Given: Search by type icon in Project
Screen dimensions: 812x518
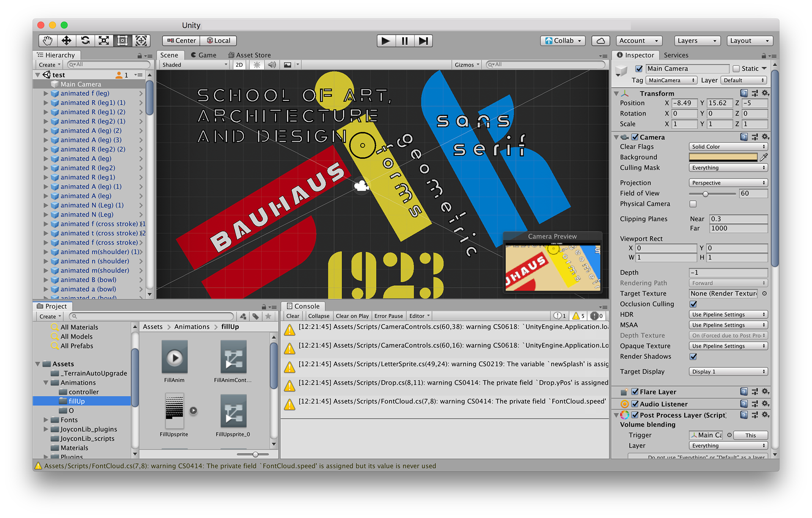Looking at the screenshot, I should [x=243, y=316].
